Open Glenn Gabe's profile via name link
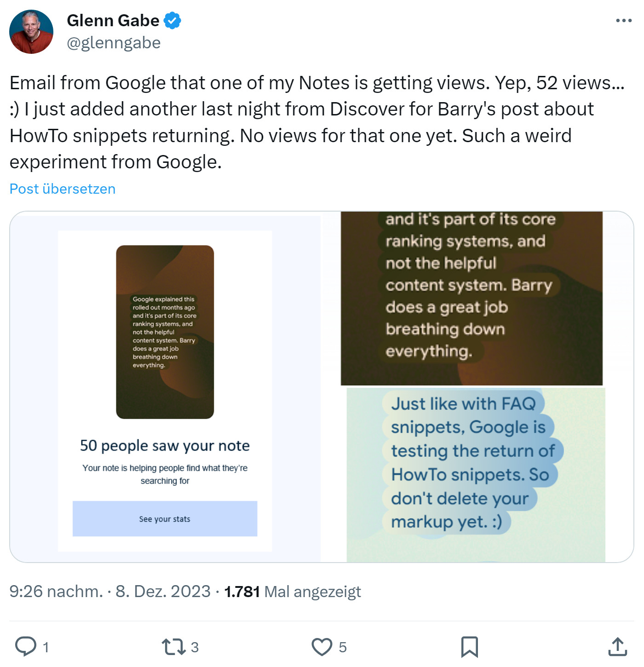Image resolution: width=644 pixels, height=667 pixels. (114, 20)
